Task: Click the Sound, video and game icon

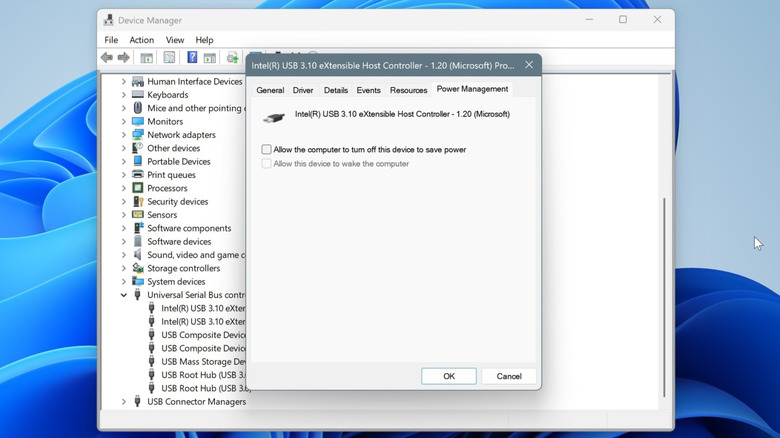Action: [138, 255]
